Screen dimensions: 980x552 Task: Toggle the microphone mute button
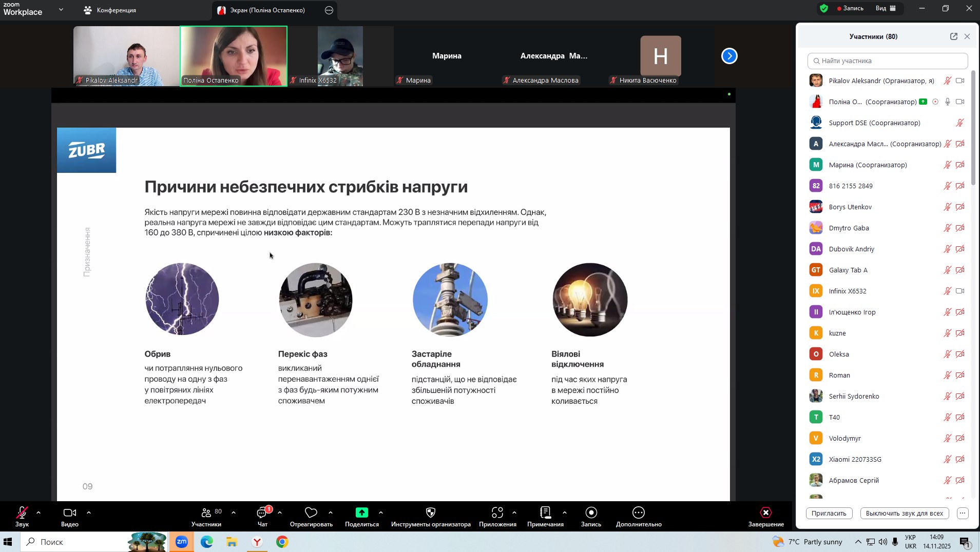[22, 513]
